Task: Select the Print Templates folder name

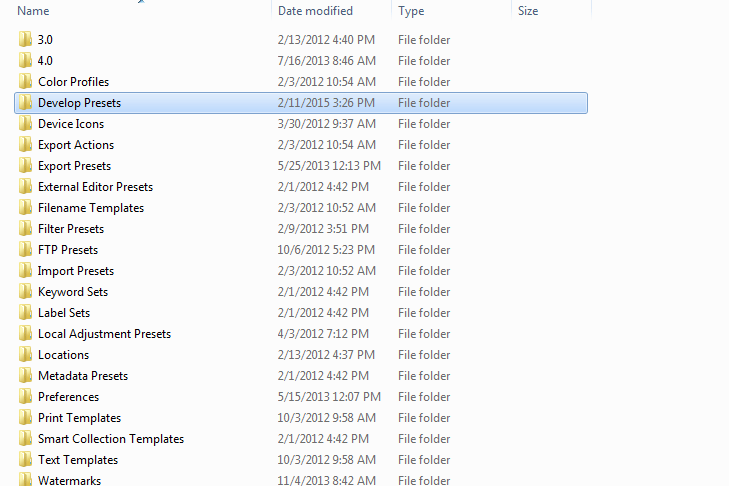Action: tap(80, 418)
